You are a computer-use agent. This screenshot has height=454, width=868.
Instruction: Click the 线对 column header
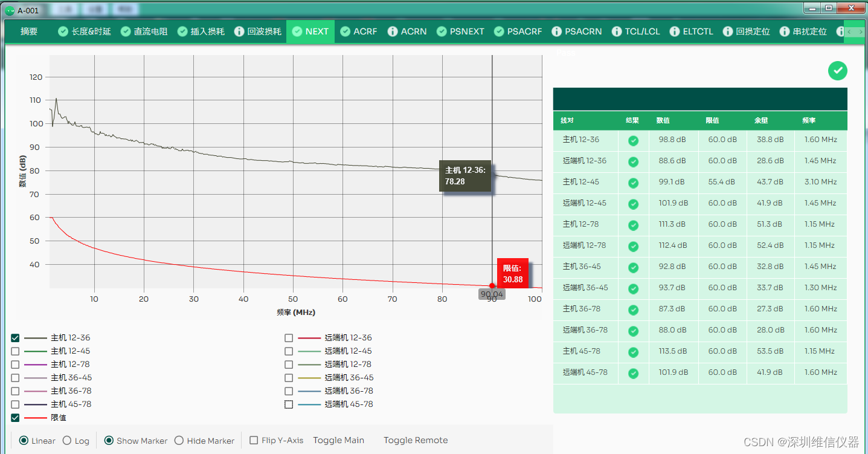[567, 120]
